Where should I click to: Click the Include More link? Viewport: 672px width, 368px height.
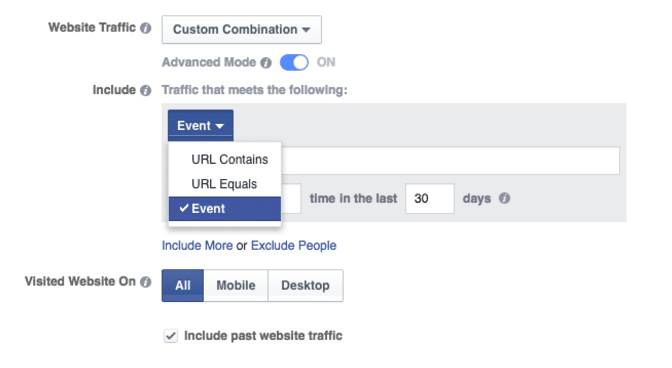pos(197,245)
